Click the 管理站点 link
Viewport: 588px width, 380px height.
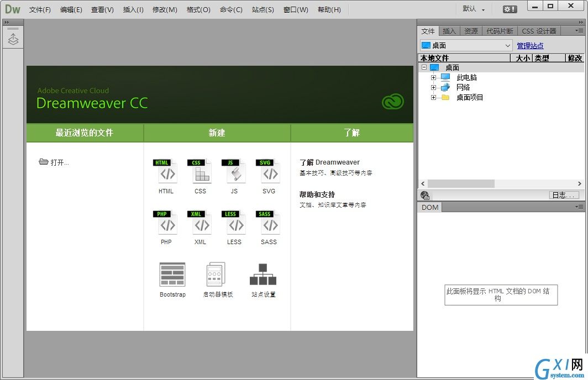[x=531, y=46]
